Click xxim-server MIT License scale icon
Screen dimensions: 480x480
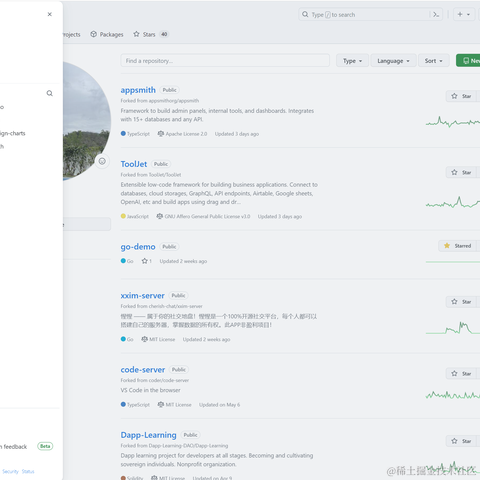point(144,339)
